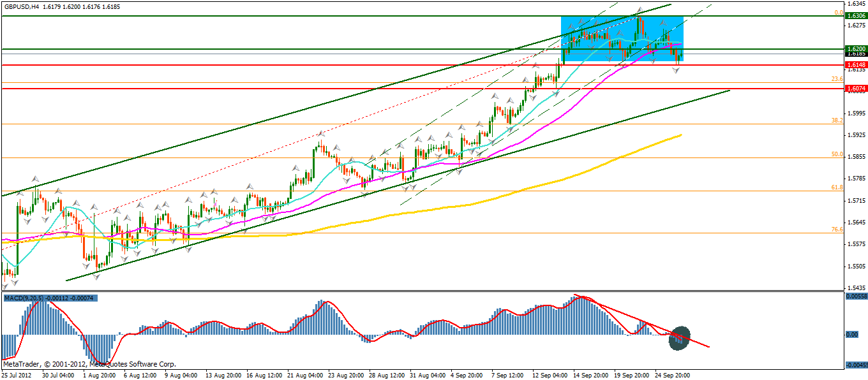Screen dimensions: 868x380
Task: Click the 24 Sep 20:00 time label
Action: click(668, 376)
